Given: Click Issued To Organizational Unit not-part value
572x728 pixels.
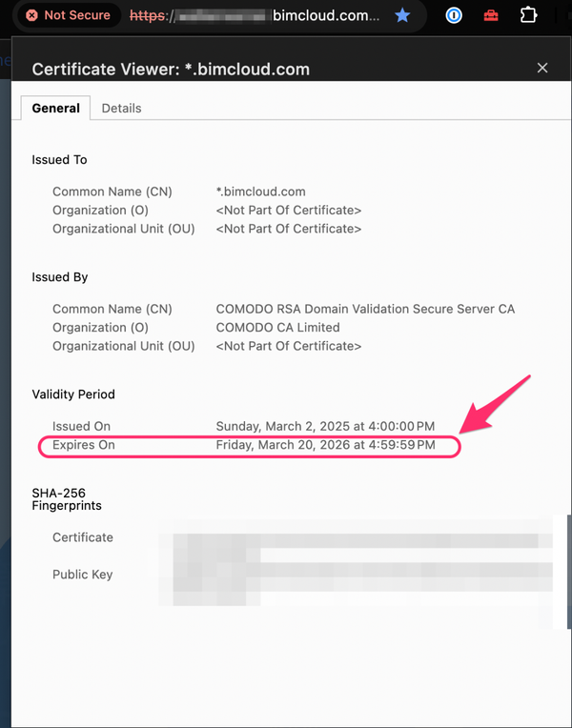Looking at the screenshot, I should pos(289,229).
